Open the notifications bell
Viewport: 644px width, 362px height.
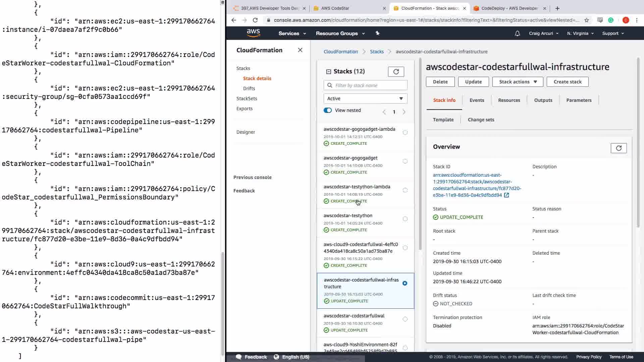pyautogui.click(x=517, y=33)
